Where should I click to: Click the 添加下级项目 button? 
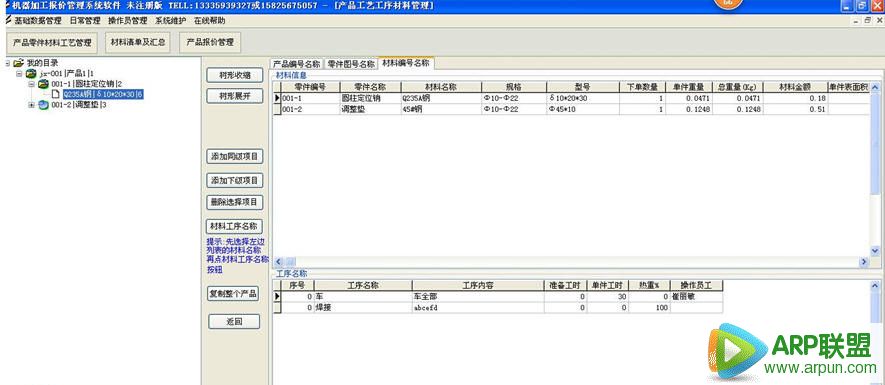pyautogui.click(x=235, y=181)
